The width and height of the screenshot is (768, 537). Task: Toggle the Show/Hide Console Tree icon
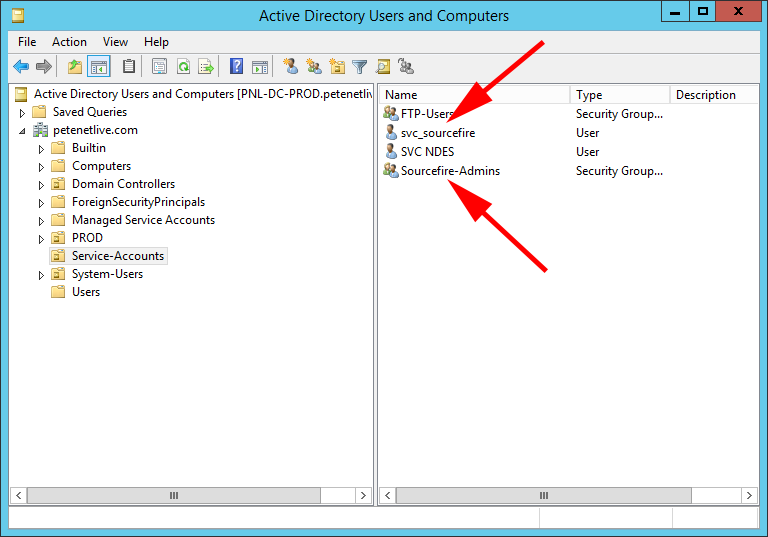98,66
